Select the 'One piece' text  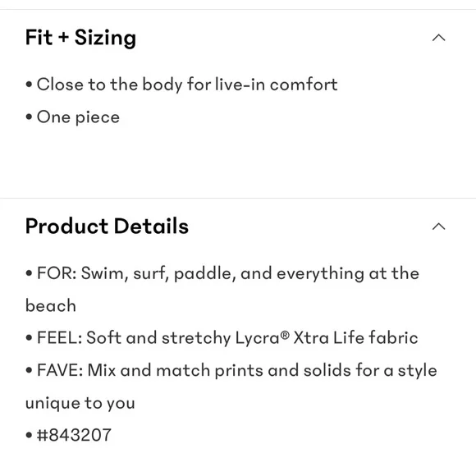click(x=78, y=117)
